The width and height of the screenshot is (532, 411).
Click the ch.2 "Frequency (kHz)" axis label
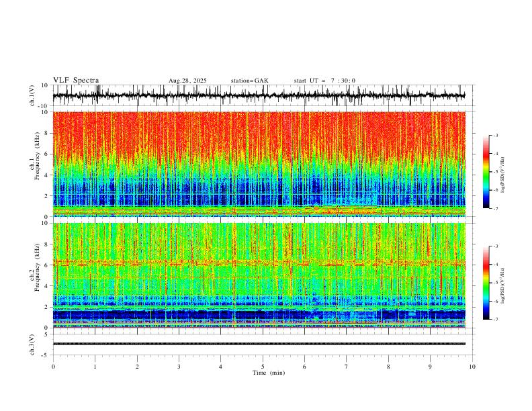(38, 267)
